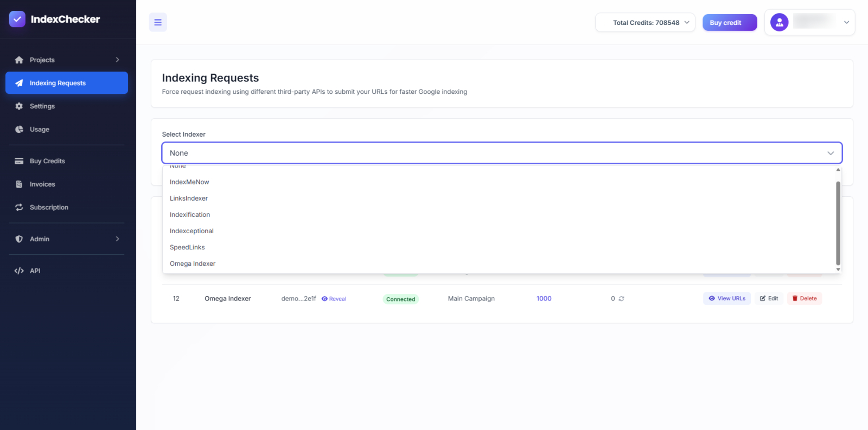Image resolution: width=868 pixels, height=430 pixels.
Task: Click the hamburger menu icon
Action: click(x=158, y=22)
